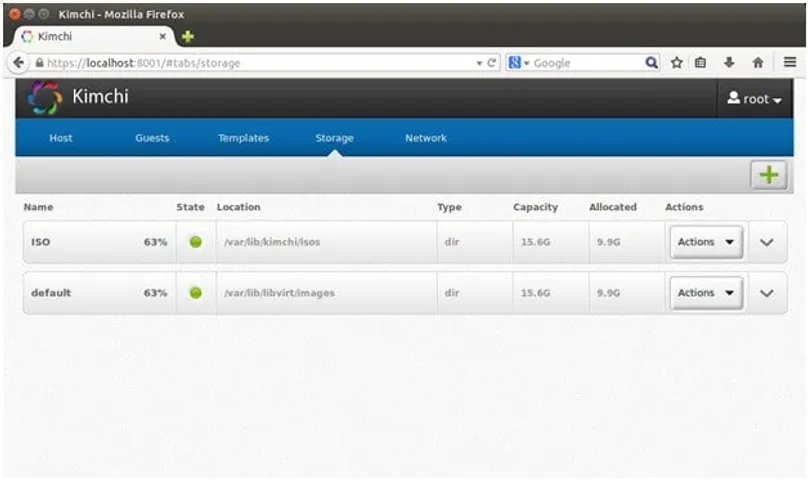808x480 pixels.
Task: Go to Firefox home page icon
Action: (758, 62)
